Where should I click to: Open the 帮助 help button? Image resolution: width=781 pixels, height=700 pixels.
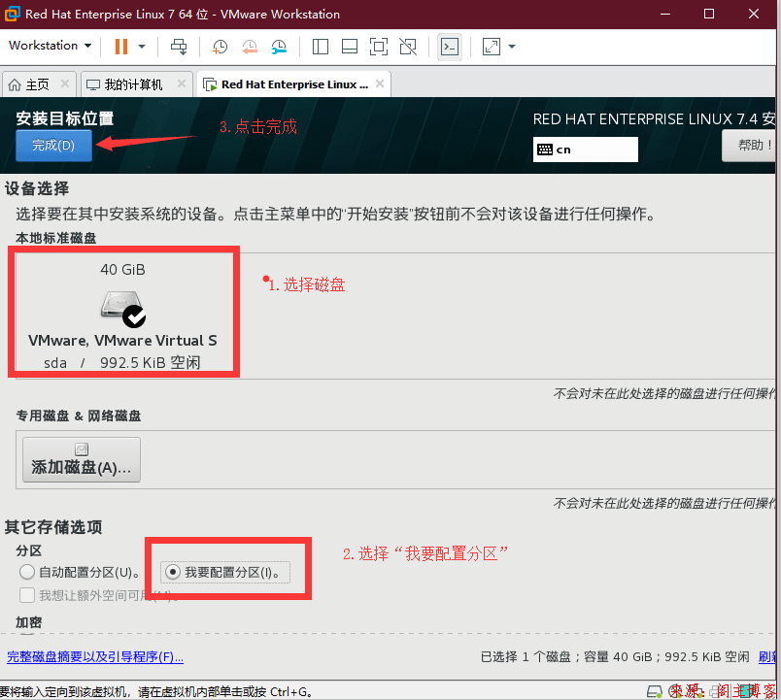pos(751,146)
